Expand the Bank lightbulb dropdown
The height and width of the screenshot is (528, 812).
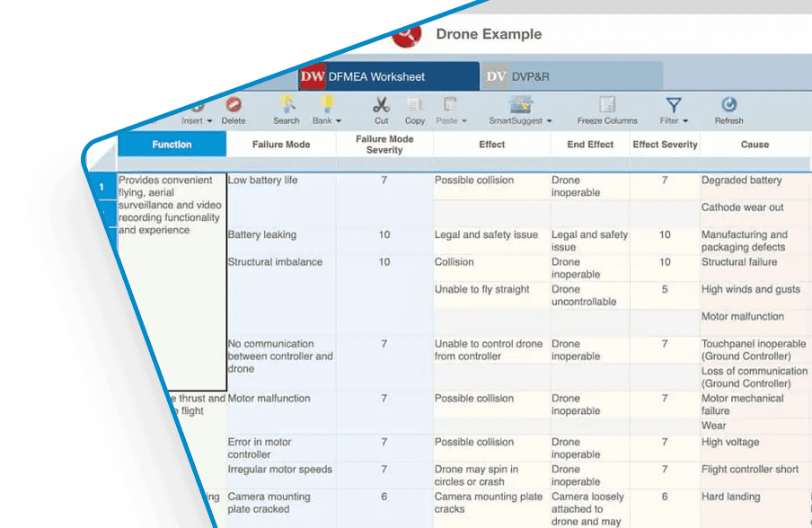327,120
